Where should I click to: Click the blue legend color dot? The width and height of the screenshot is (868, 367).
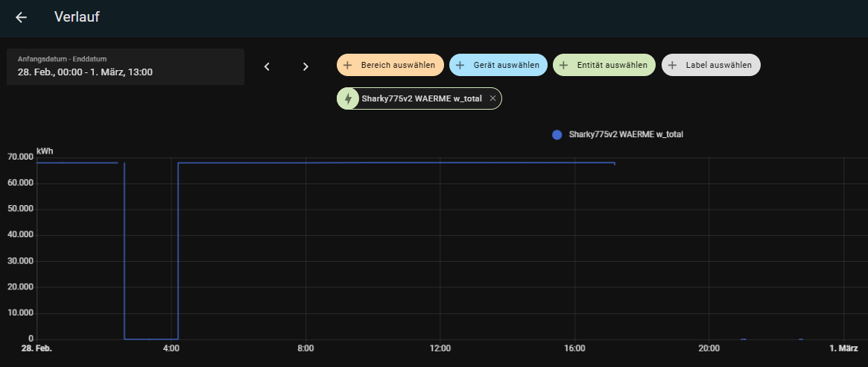557,134
